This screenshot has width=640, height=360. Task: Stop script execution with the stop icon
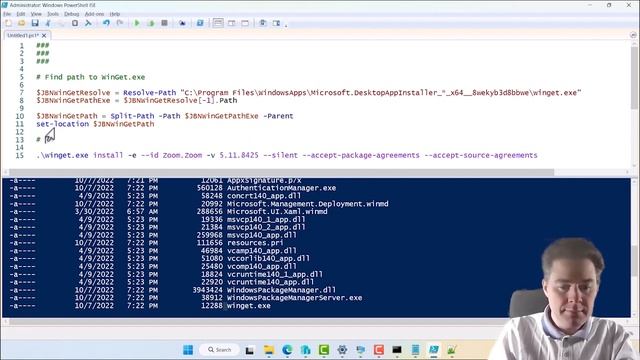(x=164, y=23)
